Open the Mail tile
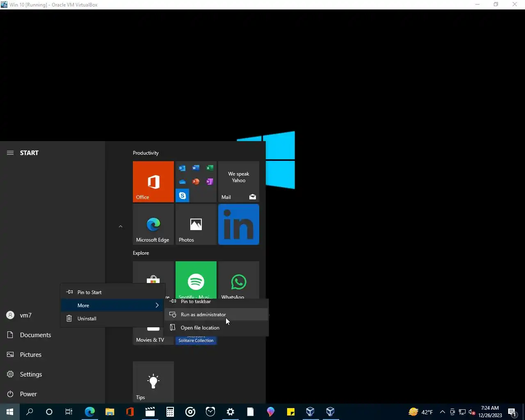525x420 pixels. [239, 182]
